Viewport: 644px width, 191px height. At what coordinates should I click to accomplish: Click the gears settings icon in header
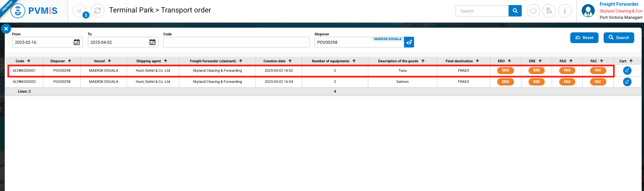coord(549,11)
